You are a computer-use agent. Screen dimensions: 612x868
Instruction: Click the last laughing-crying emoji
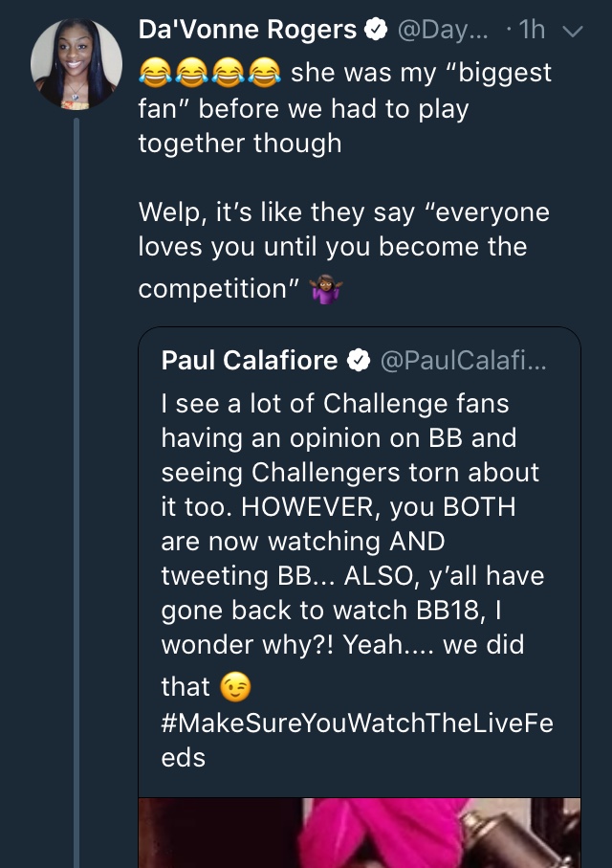coord(265,73)
